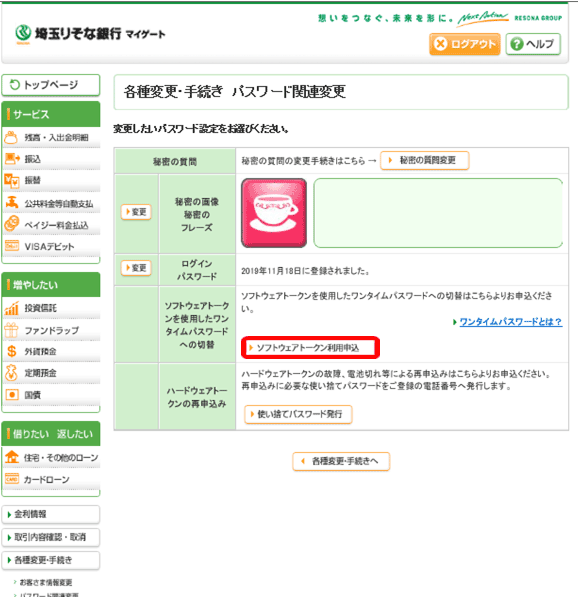Click the 秘密の質問 table header cell
This screenshot has height=599, width=578.
[175, 162]
